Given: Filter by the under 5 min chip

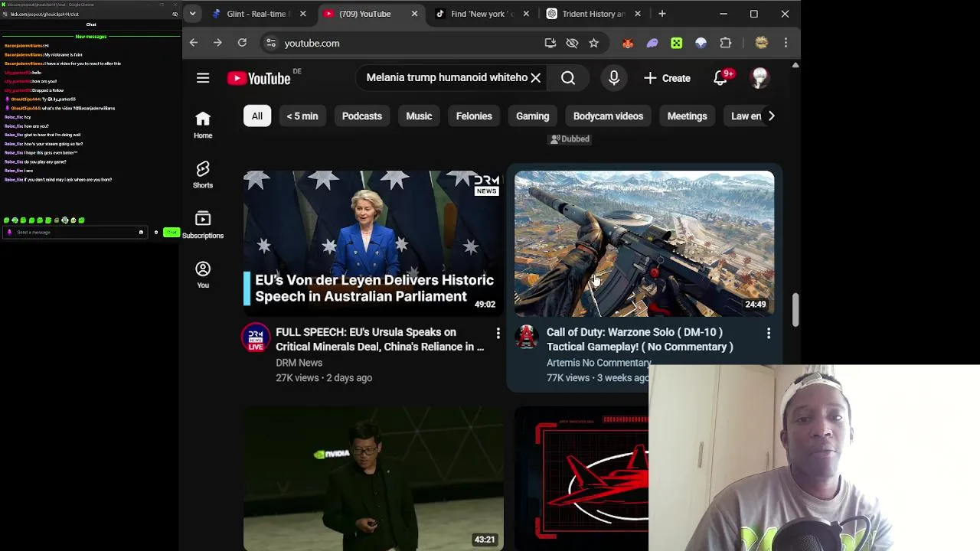Looking at the screenshot, I should click(x=302, y=116).
